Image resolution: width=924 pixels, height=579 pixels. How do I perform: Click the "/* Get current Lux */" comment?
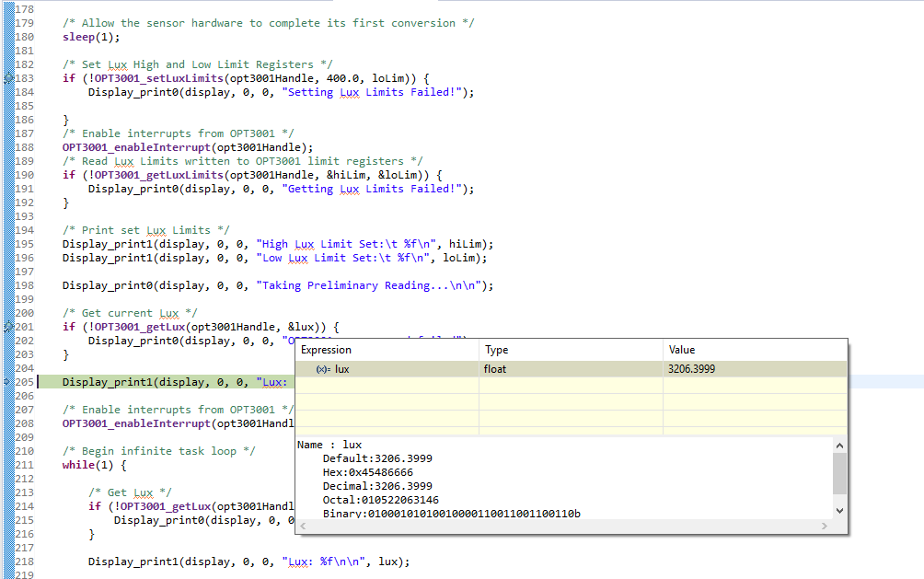click(x=130, y=313)
